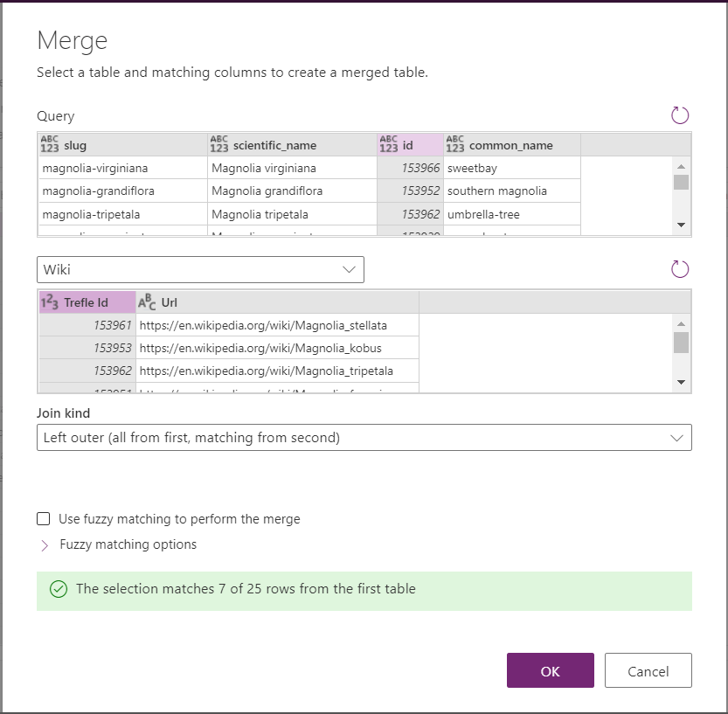The width and height of the screenshot is (728, 714).
Task: Click the number type icon of Trefle Id
Action: (50, 302)
